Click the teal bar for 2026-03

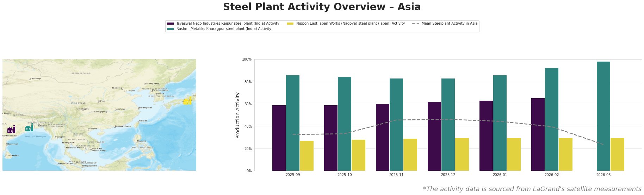603,116
